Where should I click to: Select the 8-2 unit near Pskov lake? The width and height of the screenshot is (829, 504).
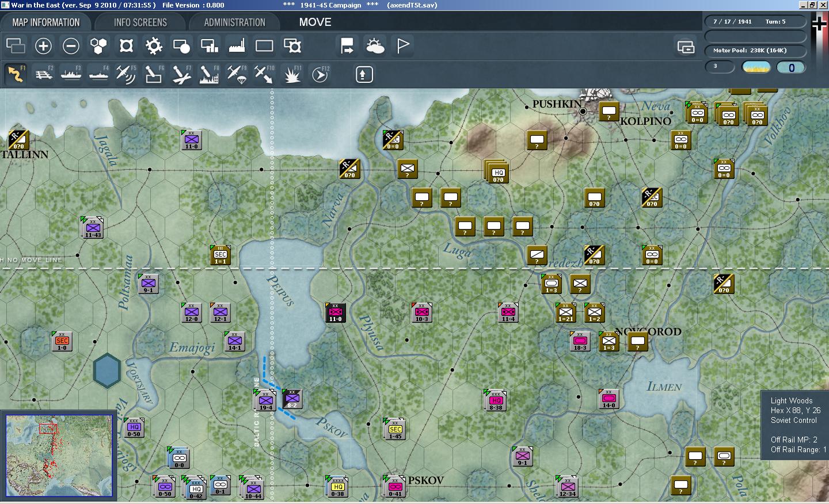pos(292,398)
